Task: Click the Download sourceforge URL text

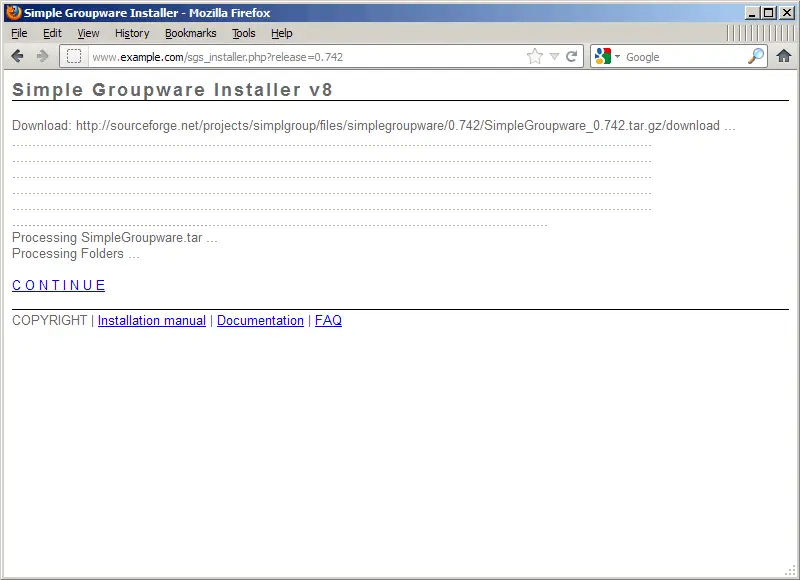Action: click(x=398, y=125)
